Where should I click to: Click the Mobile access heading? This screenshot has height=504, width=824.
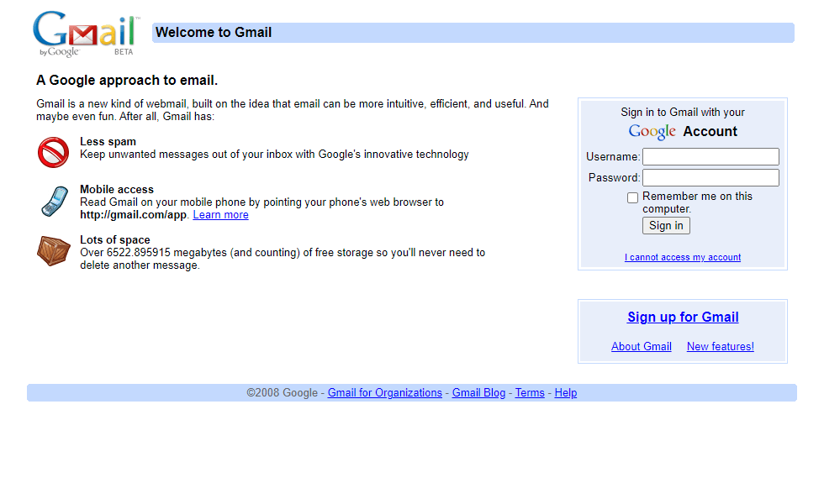coord(117,190)
